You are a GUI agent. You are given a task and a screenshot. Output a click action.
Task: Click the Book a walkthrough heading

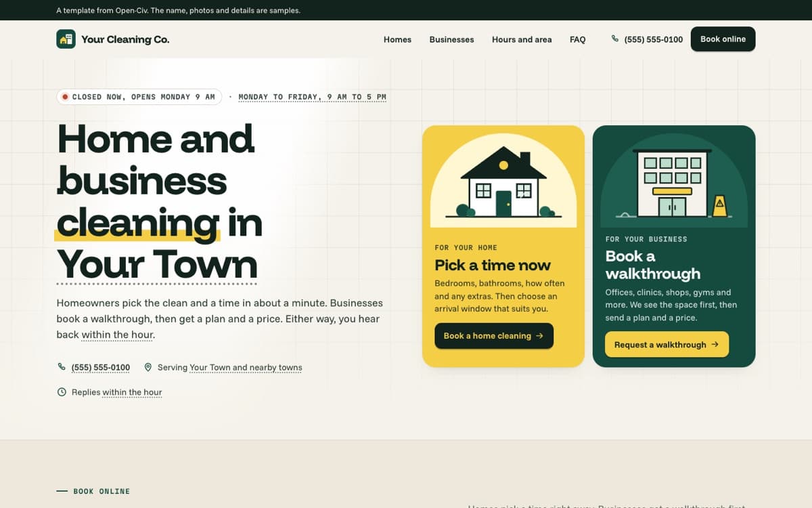653,265
